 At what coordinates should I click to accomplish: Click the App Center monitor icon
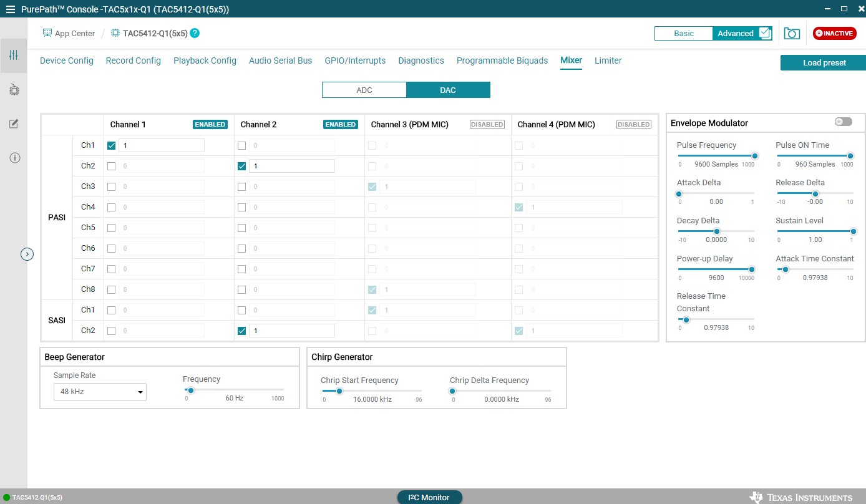(x=47, y=34)
